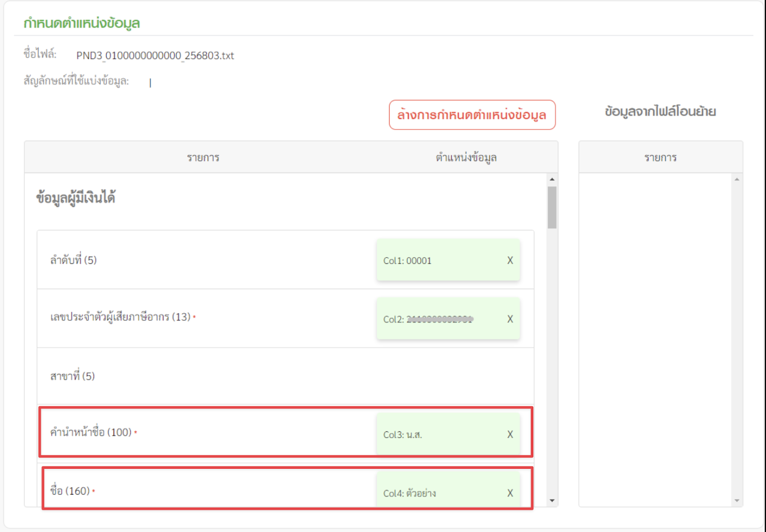Screen dimensions: 766x532
Task: Click the ล้างการกำหนดตำแหน่งข้อมูล button
Action: coord(472,115)
